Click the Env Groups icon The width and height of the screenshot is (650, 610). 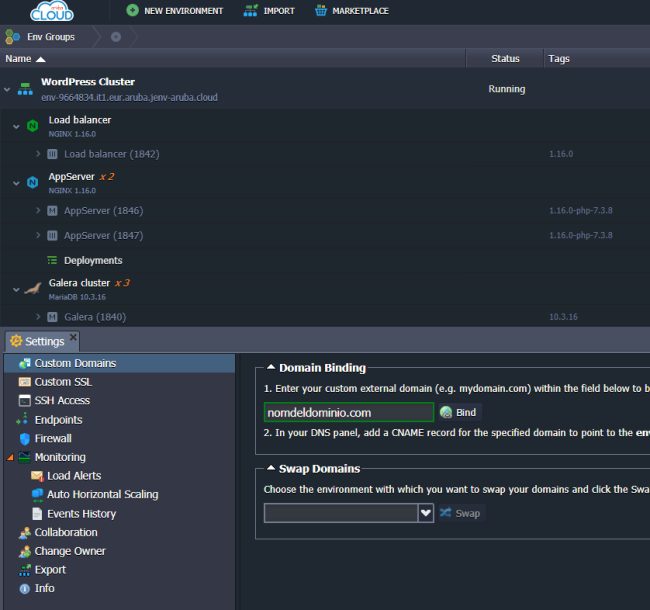(x=12, y=37)
